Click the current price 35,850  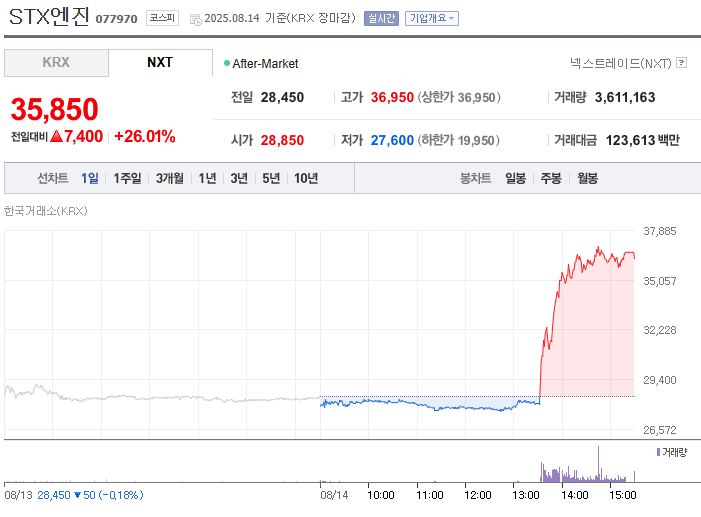pyautogui.click(x=55, y=109)
